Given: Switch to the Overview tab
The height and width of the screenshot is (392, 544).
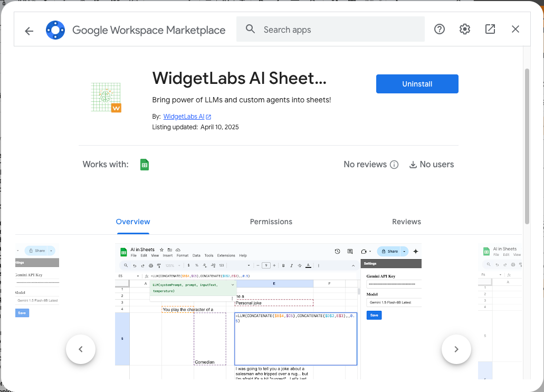Looking at the screenshot, I should click(133, 222).
